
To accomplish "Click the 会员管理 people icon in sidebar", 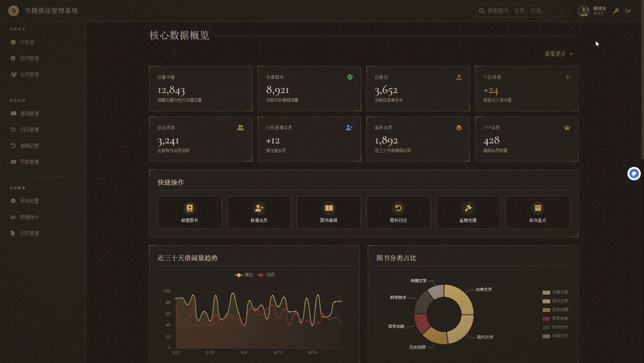I will tap(14, 74).
